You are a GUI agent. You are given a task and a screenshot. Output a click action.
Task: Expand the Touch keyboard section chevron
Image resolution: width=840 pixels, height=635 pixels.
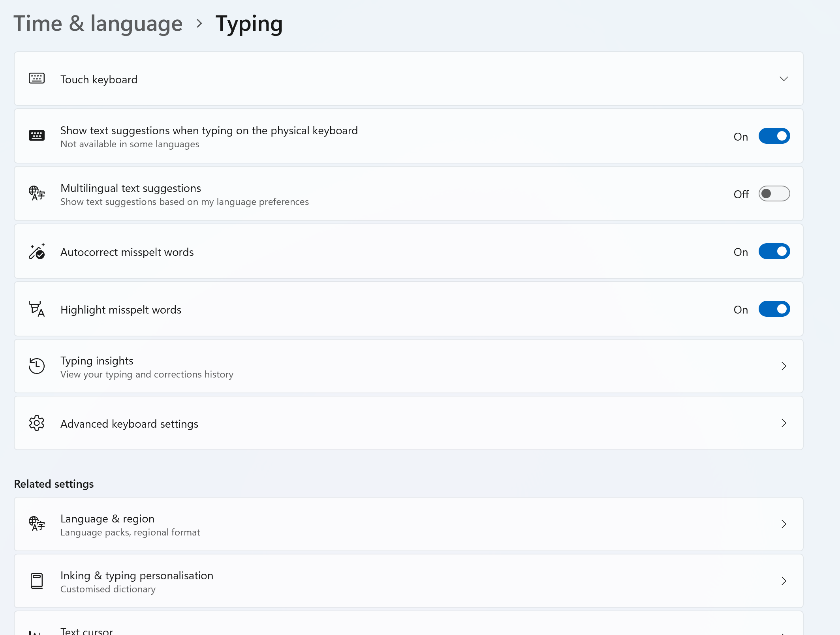784,79
